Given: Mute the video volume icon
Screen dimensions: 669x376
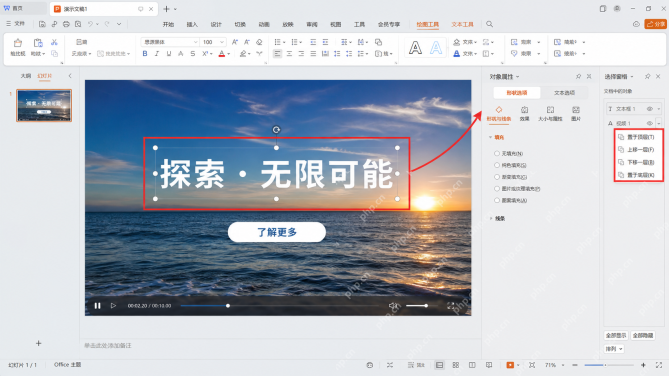Looking at the screenshot, I should 393,306.
